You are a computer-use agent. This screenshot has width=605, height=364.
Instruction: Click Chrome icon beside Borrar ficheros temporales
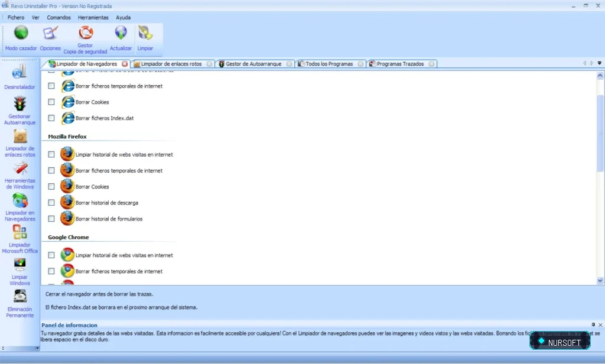click(x=67, y=271)
